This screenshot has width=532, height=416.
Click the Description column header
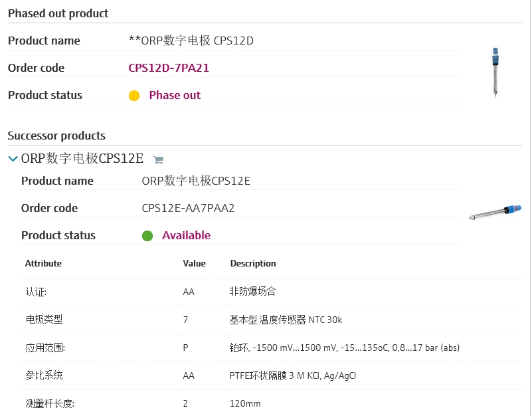point(253,264)
